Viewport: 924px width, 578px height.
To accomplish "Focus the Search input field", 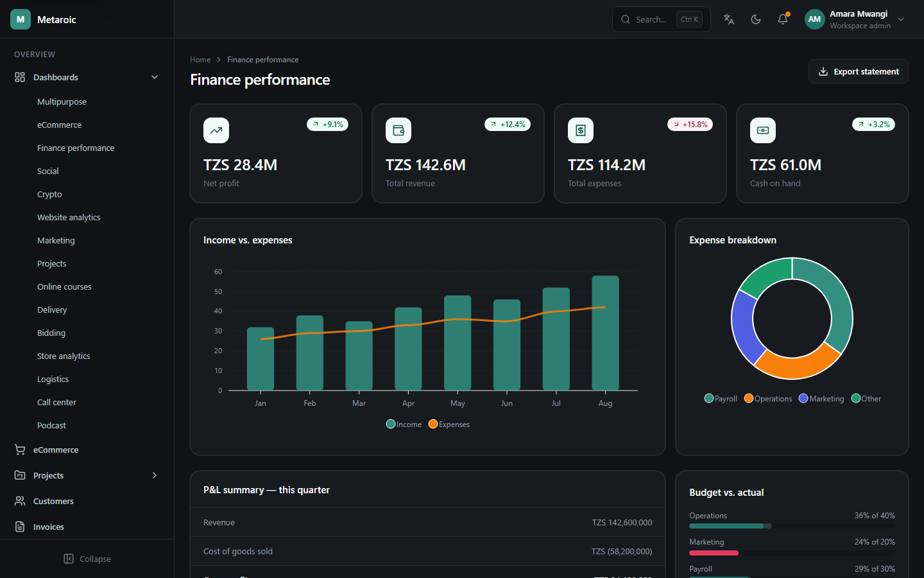I will 662,19.
